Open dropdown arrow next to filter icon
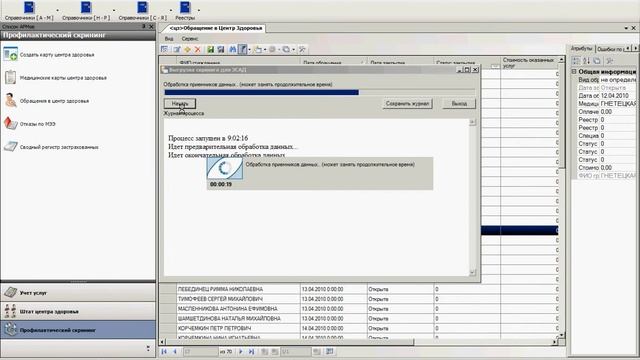Image resolution: width=640 pixels, height=360 pixels. coord(249,50)
